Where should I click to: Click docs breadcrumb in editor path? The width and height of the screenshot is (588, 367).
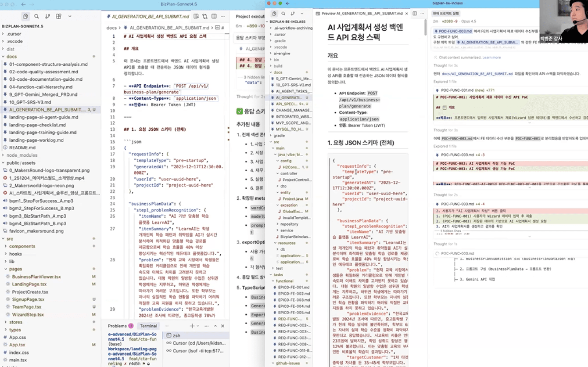(x=111, y=28)
